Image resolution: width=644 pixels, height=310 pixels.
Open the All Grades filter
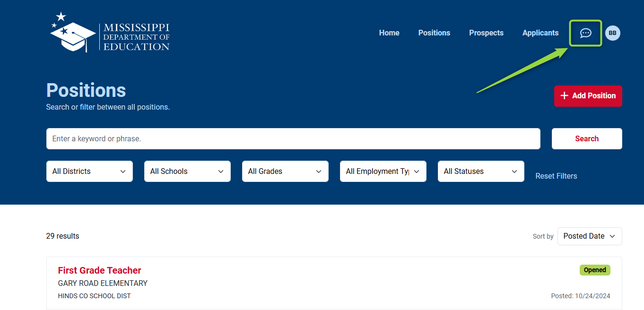click(285, 172)
